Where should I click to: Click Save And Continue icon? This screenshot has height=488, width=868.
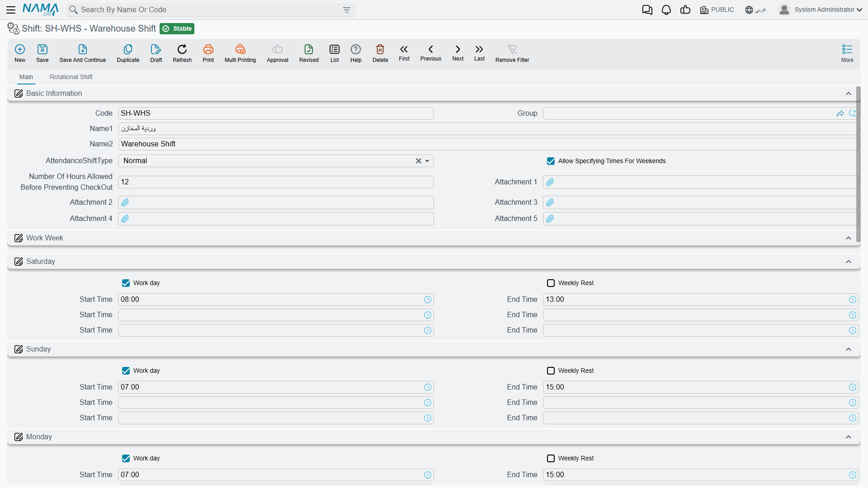click(x=83, y=49)
